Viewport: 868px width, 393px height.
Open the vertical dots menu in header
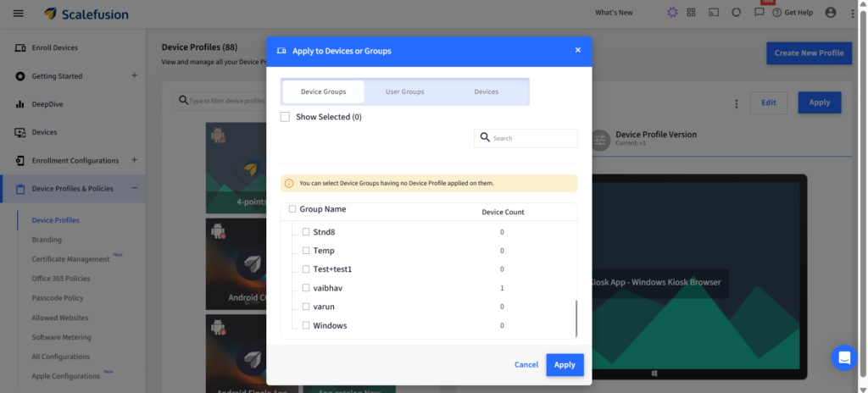point(853,14)
